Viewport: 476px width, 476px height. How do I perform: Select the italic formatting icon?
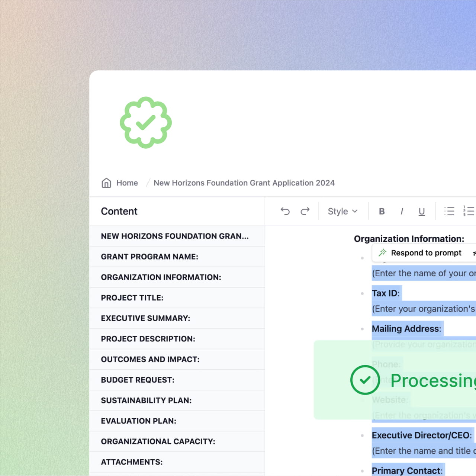click(402, 211)
